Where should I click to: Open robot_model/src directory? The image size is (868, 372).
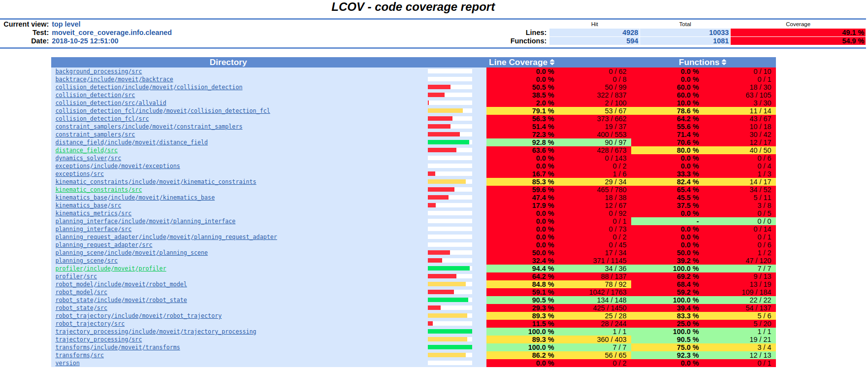tap(81, 292)
